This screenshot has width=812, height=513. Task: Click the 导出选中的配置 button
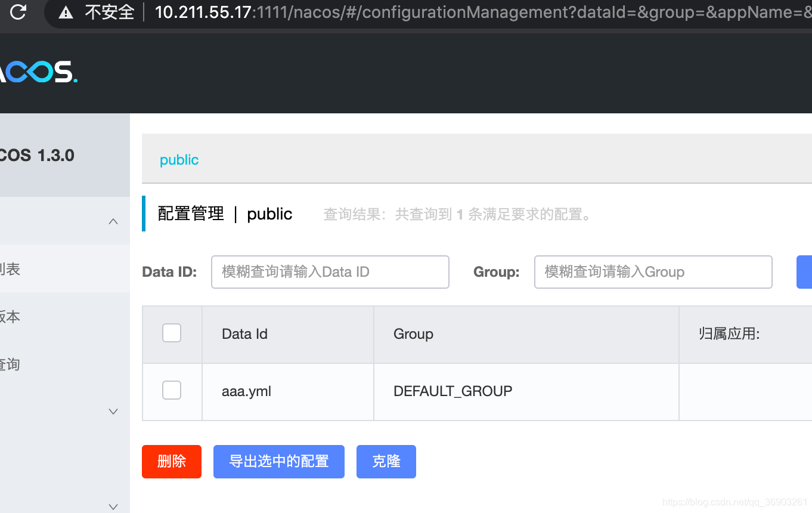click(279, 462)
